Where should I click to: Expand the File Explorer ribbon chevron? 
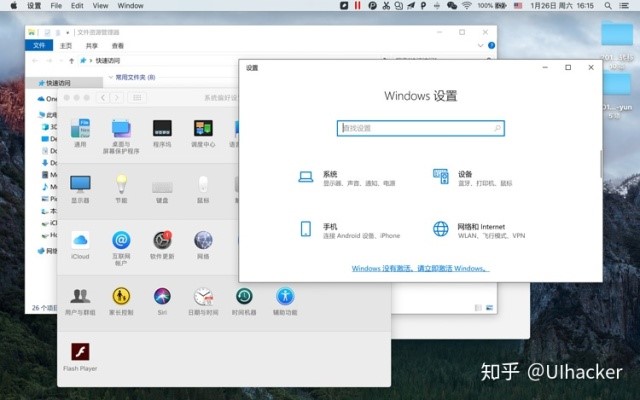[481, 46]
